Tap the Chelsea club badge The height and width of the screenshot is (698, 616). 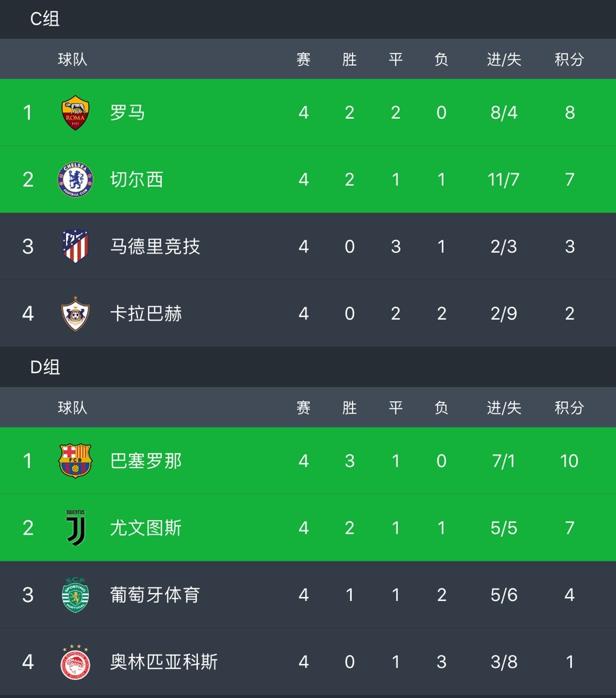click(75, 180)
